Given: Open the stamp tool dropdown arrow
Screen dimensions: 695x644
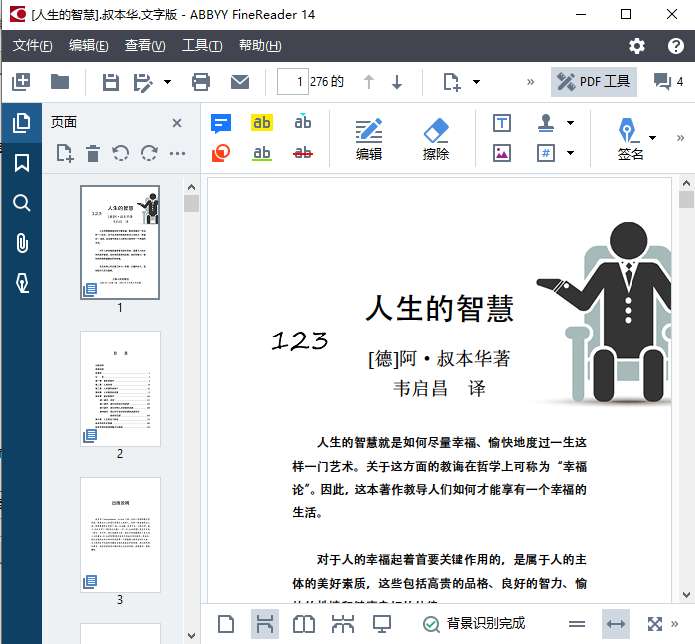Looking at the screenshot, I should pyautogui.click(x=571, y=123).
